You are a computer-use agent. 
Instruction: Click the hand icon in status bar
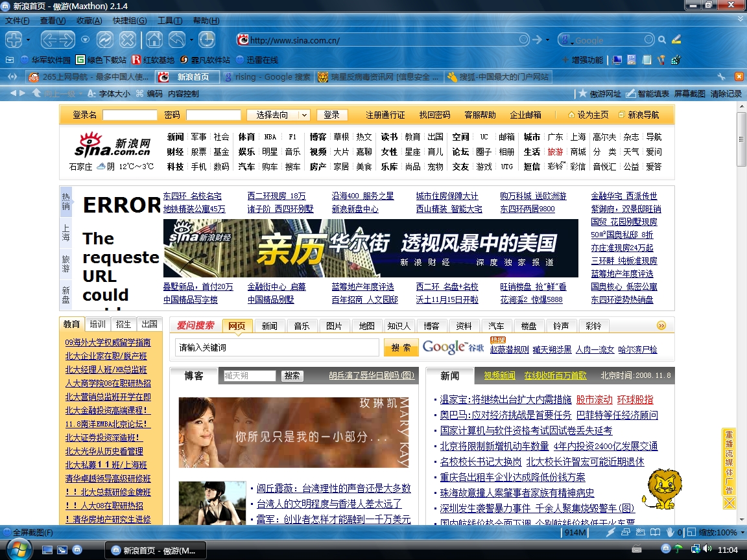(x=670, y=532)
